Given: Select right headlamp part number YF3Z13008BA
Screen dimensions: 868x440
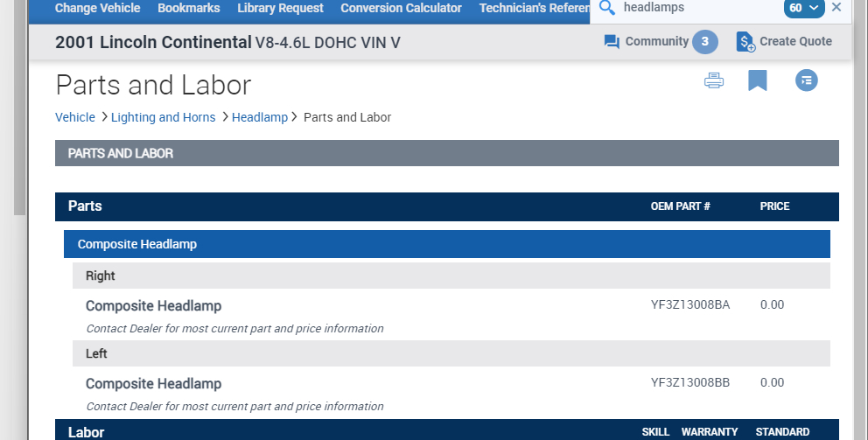Looking at the screenshot, I should [690, 305].
